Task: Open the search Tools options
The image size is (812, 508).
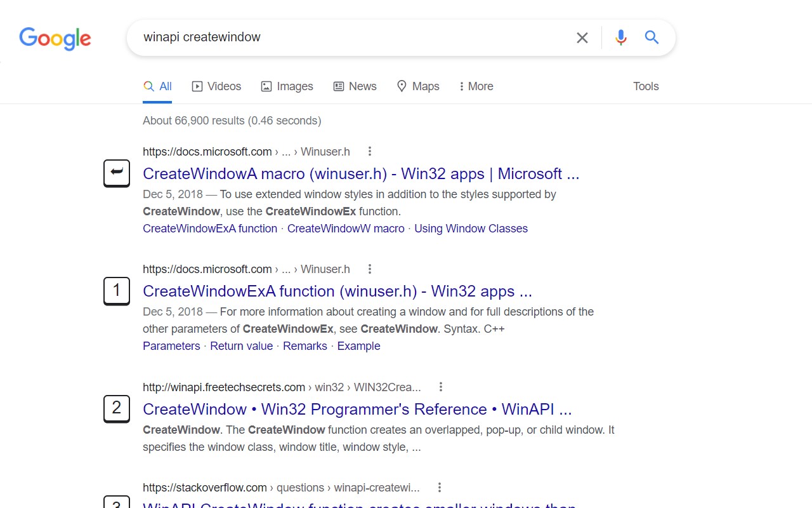Action: (x=646, y=86)
